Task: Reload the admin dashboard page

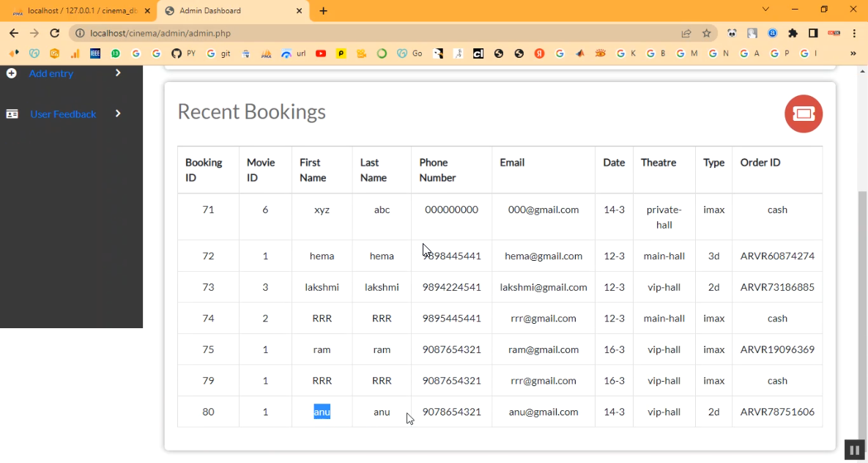Action: click(x=54, y=33)
